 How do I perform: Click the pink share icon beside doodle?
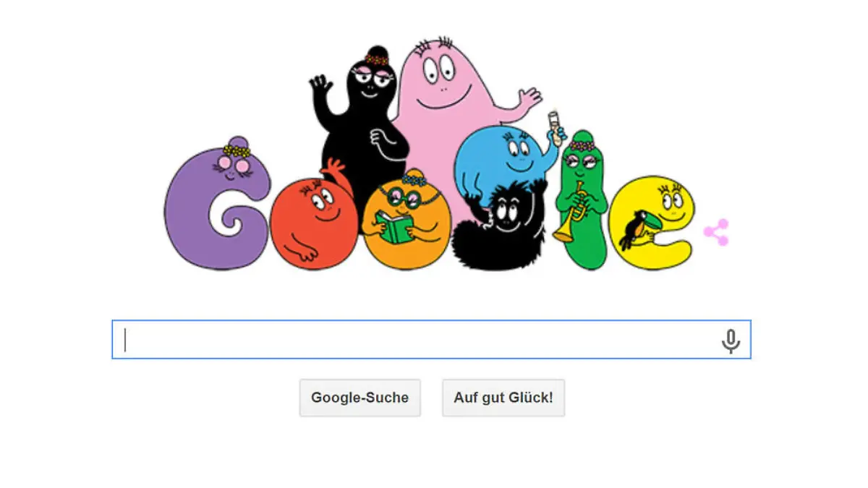[x=716, y=233]
